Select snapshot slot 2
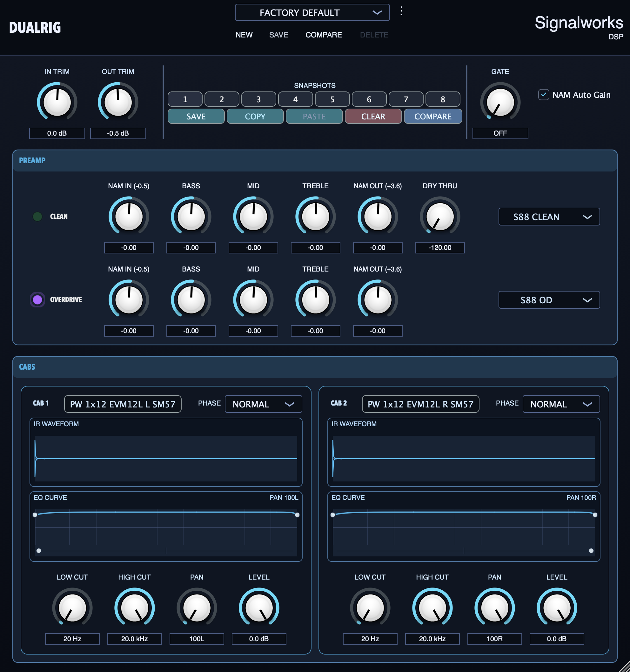 coord(222,99)
